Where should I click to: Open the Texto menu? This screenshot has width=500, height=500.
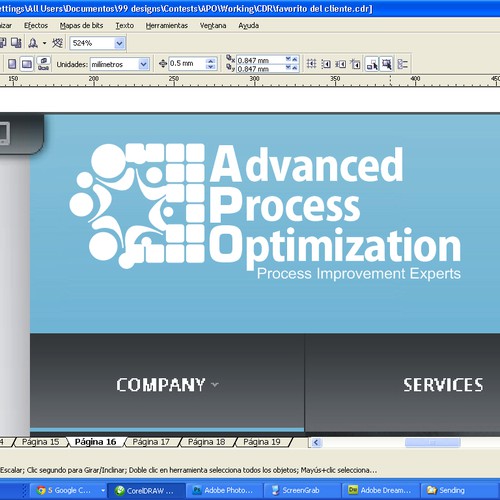[125, 26]
